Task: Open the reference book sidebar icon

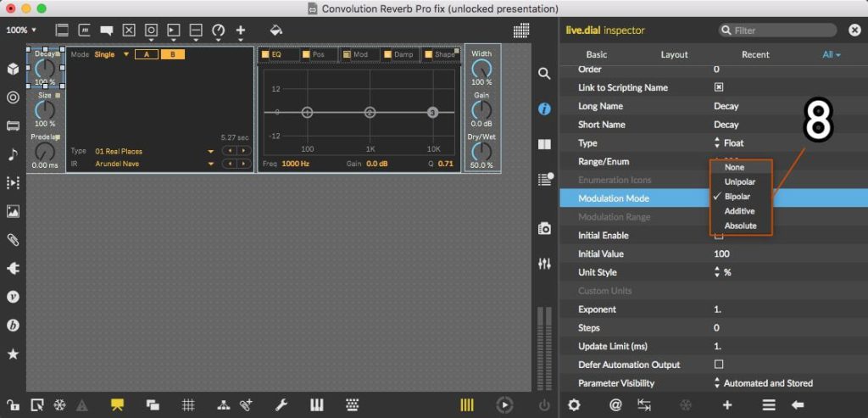Action: pyautogui.click(x=544, y=144)
